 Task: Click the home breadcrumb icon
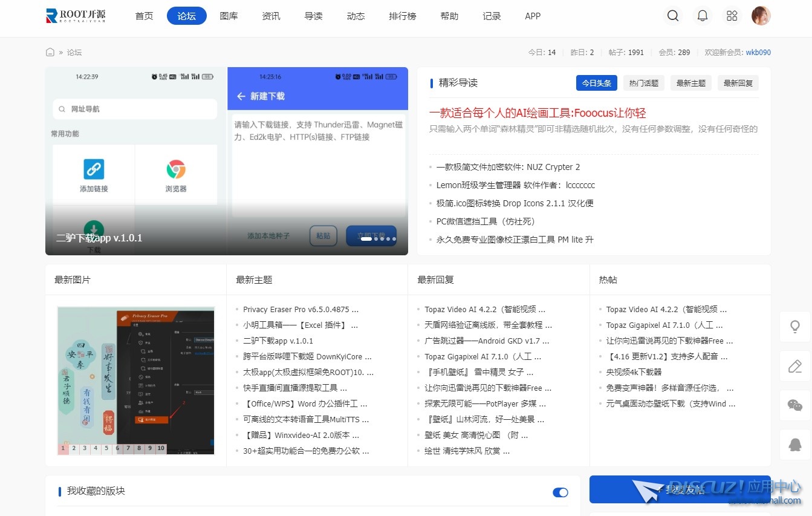[50, 53]
